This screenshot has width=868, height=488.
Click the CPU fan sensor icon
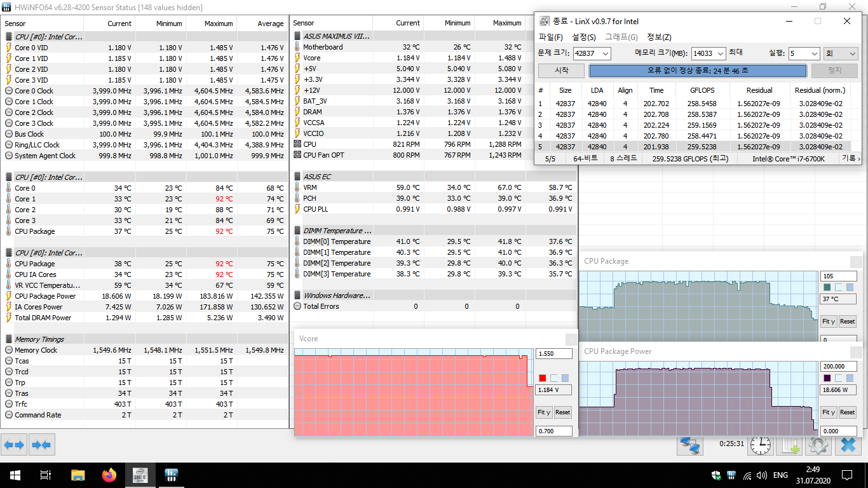297,144
